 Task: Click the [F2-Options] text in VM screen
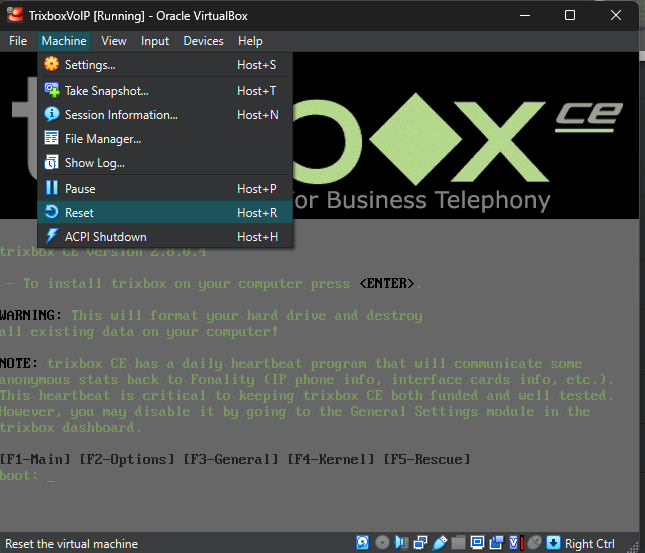127,459
